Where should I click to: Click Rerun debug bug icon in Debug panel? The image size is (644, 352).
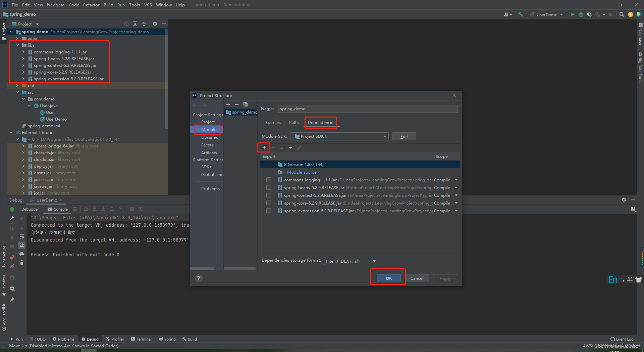tap(12, 209)
